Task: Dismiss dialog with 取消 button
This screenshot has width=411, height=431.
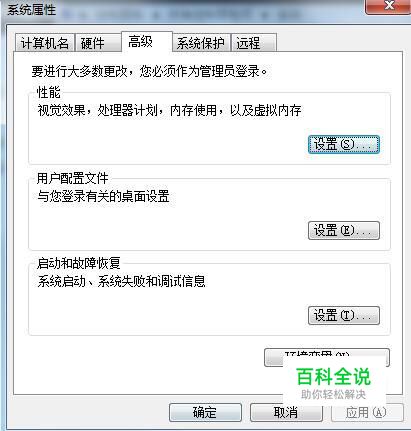Action: click(286, 413)
